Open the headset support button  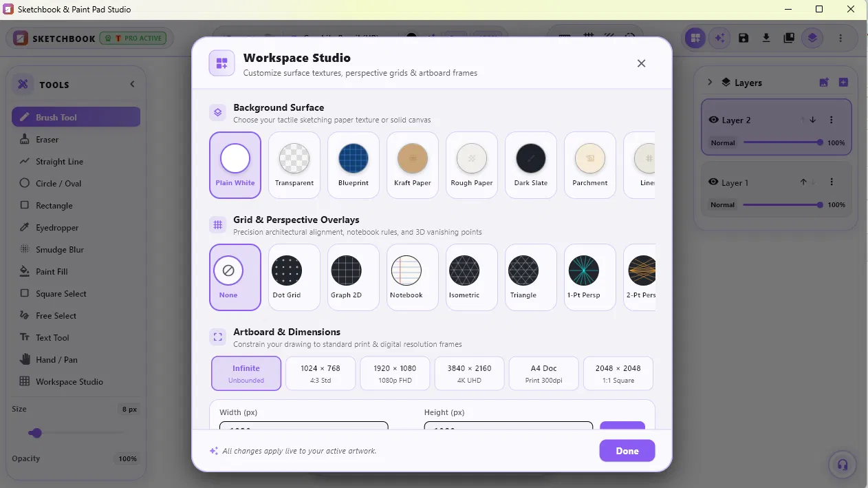843,464
